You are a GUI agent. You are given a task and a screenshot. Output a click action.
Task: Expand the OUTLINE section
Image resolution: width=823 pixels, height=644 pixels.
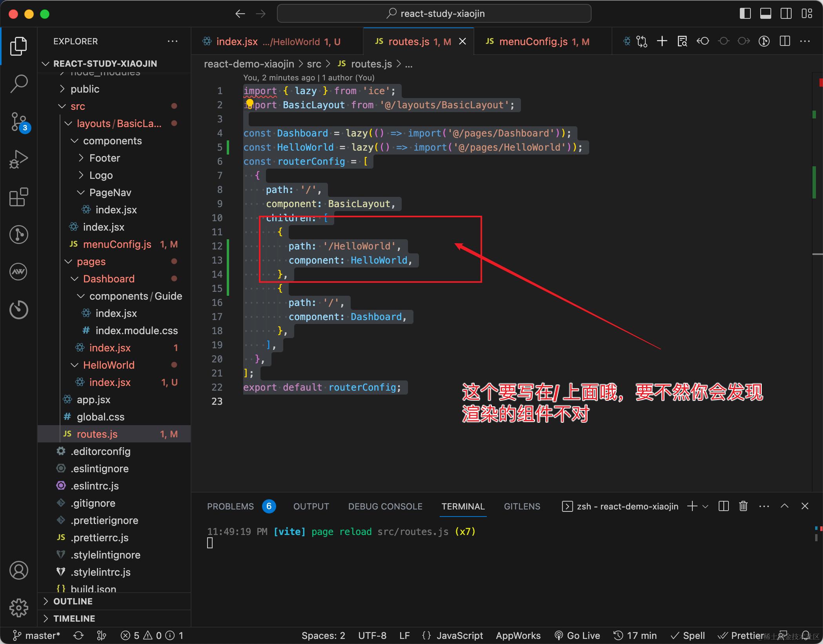(73, 601)
